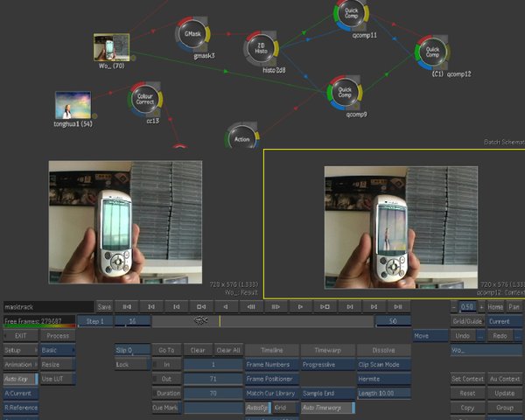Expand the Animation dropdown menu
525x420 pixels.
[18, 365]
